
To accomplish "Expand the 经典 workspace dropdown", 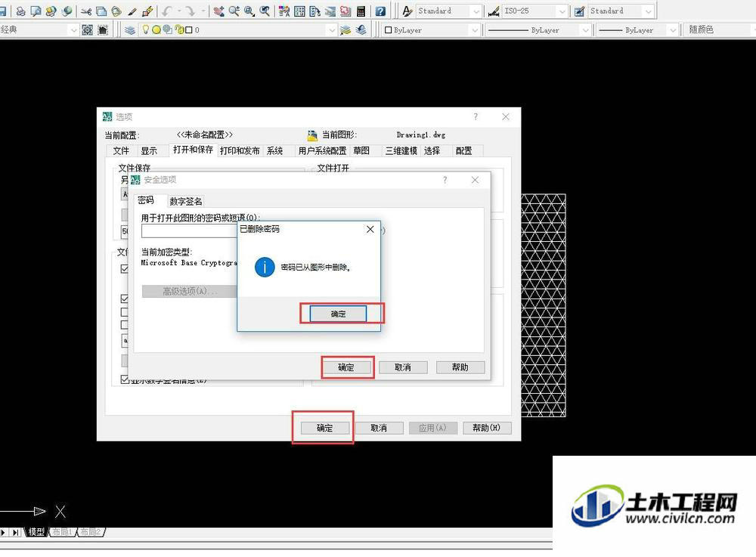I will (x=73, y=30).
